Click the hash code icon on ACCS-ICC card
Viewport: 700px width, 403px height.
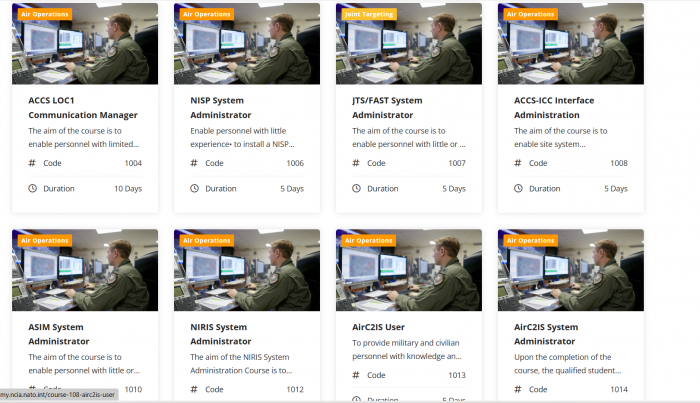click(518, 163)
